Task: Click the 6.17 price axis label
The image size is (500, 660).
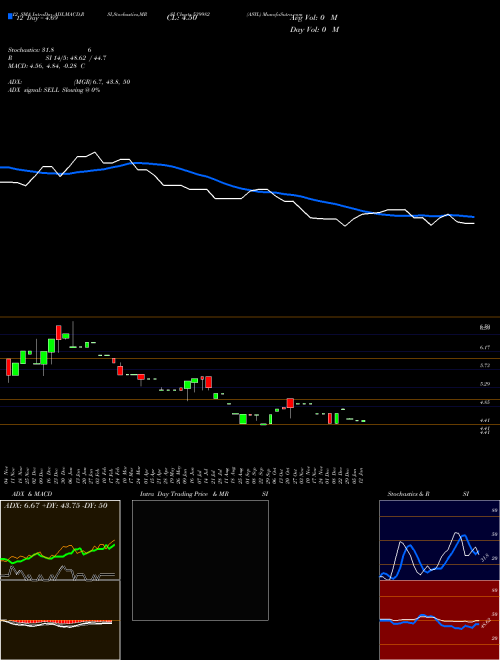Action: tap(485, 347)
